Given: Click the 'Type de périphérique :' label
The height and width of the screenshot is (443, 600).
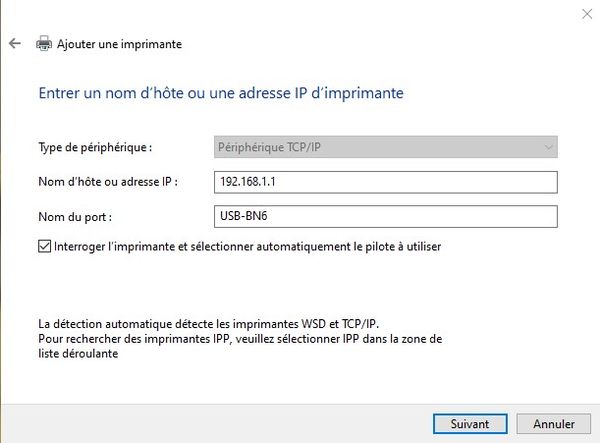Looking at the screenshot, I should tap(95, 148).
